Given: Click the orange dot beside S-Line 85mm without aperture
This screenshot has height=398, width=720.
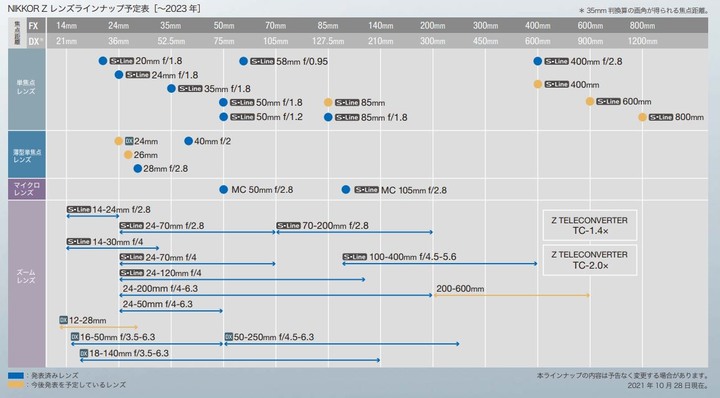Looking at the screenshot, I should tap(328, 102).
